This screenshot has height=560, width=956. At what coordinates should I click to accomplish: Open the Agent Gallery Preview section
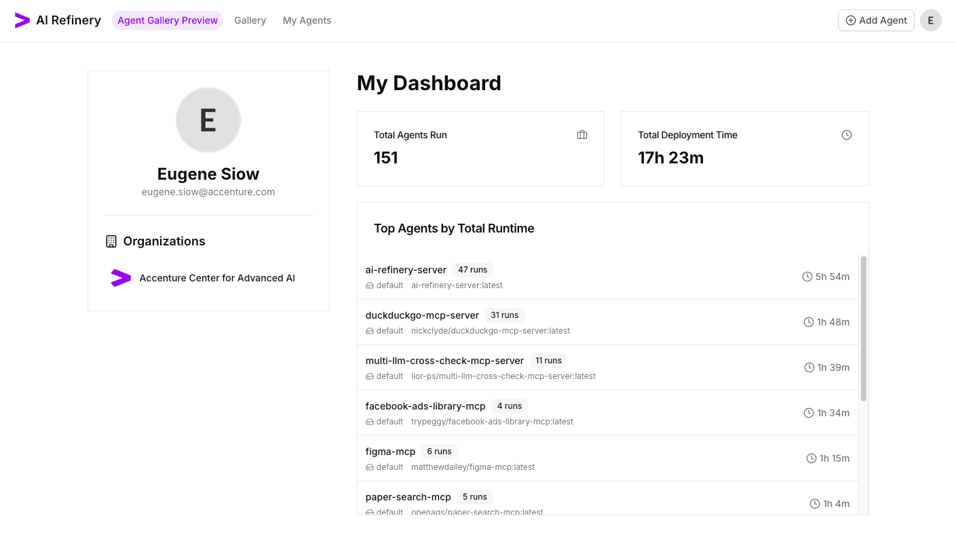[167, 20]
